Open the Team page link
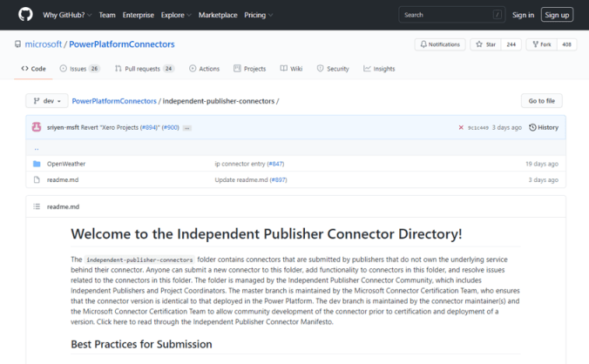Viewport: 589px width, 364px height. pos(107,15)
